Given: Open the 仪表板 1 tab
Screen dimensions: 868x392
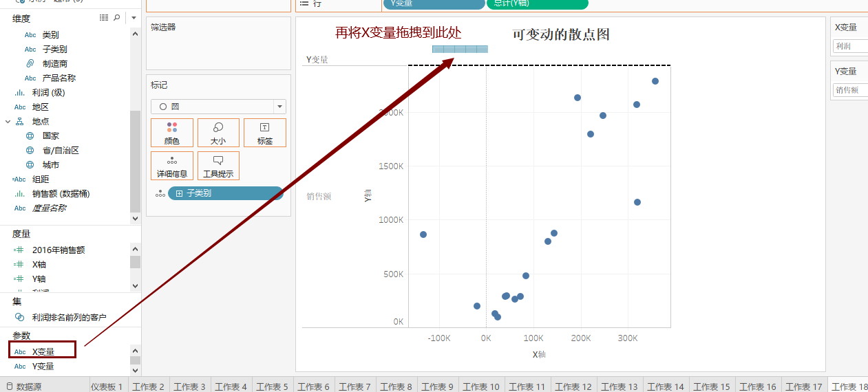Looking at the screenshot, I should [107, 386].
